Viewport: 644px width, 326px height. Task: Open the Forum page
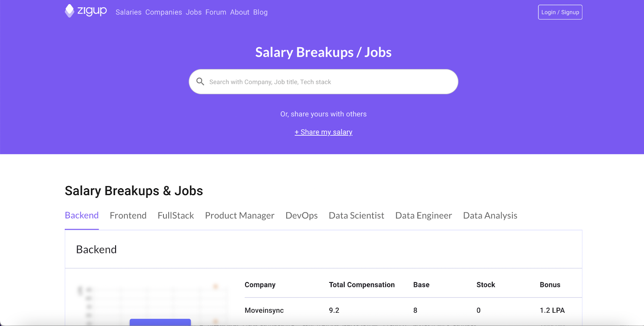[216, 12]
